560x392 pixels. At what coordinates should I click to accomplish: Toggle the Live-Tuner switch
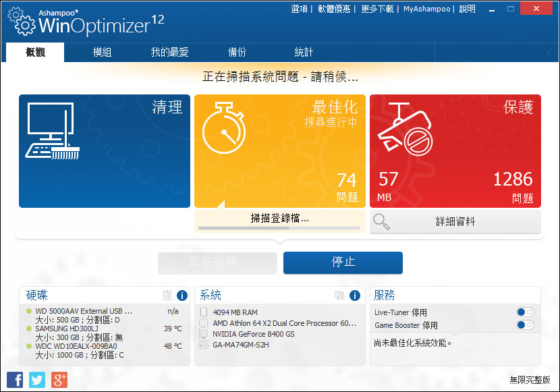(525, 312)
